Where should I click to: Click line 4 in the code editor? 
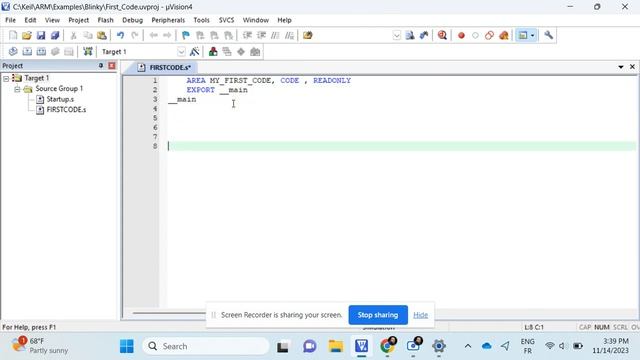click(x=401, y=109)
